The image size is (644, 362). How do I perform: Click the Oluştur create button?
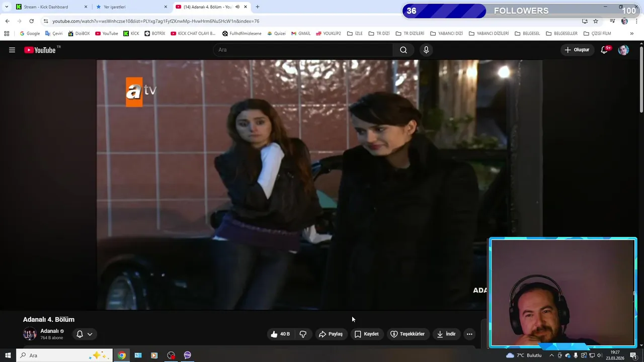(x=577, y=50)
